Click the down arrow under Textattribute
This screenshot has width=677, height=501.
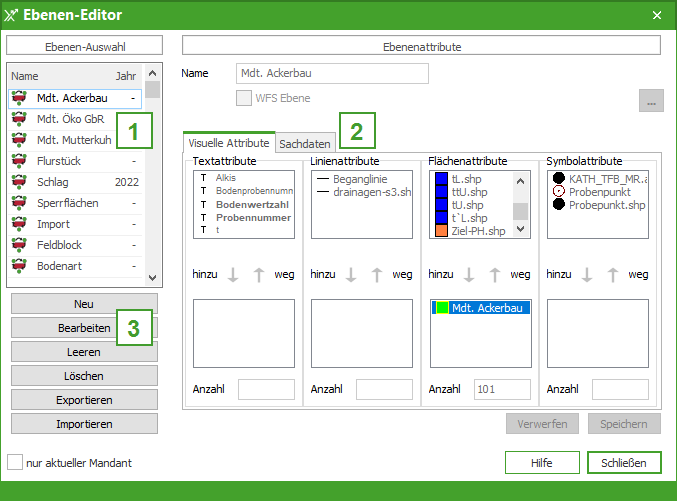click(x=233, y=275)
